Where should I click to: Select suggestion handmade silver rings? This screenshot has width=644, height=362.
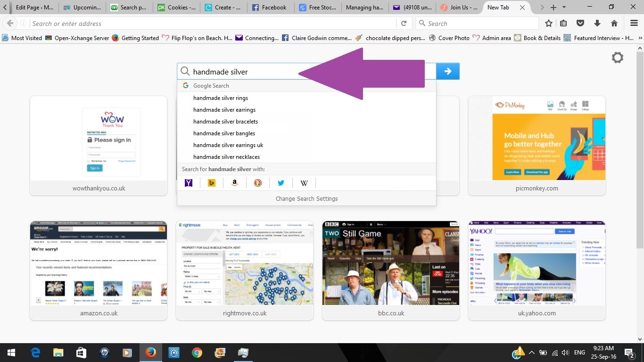[306, 98]
